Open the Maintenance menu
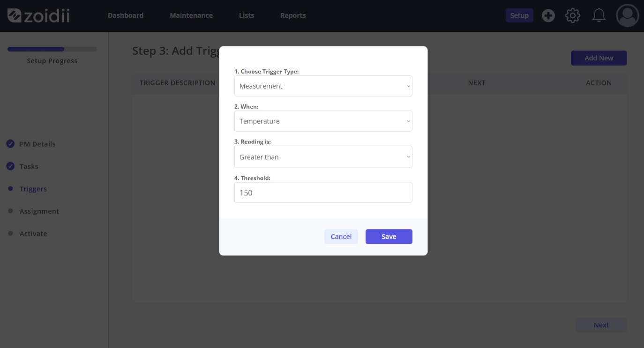 tap(191, 15)
